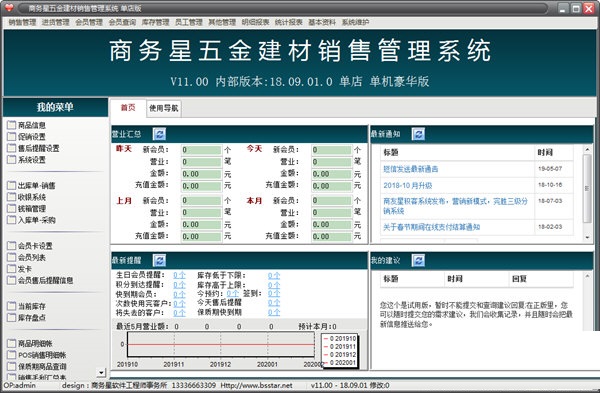This screenshot has height=393, width=600.
Task: Click the 生日会员提醒 count link
Action: [x=179, y=275]
